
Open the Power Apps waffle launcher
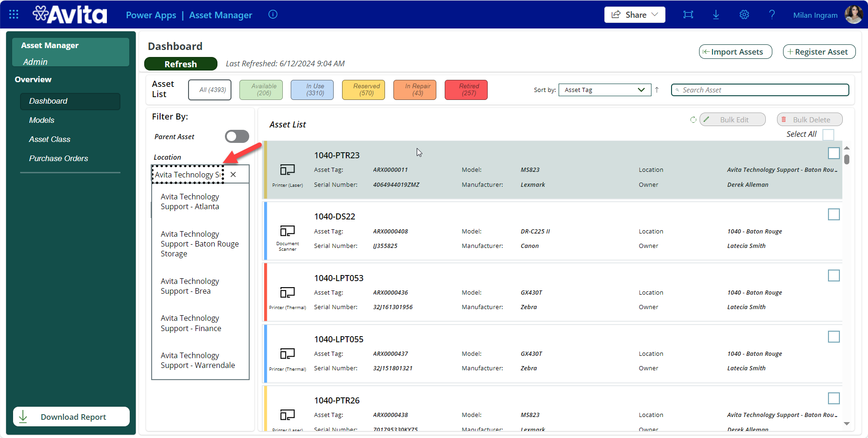pyautogui.click(x=14, y=14)
